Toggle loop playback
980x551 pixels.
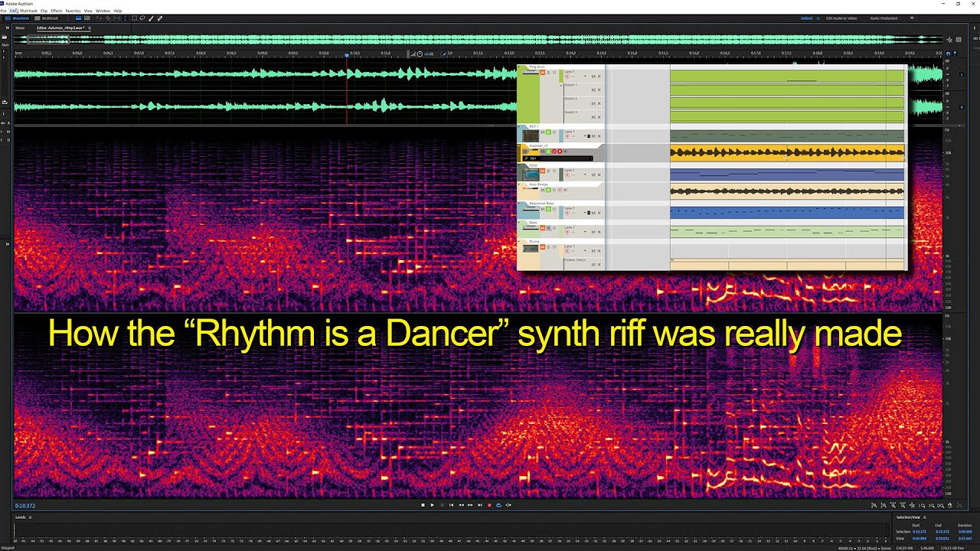click(498, 505)
